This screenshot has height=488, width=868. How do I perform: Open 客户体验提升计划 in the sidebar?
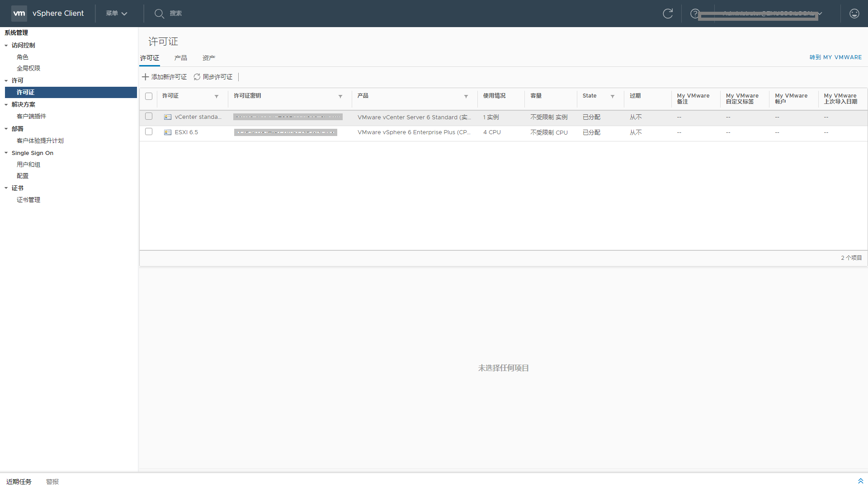coord(40,141)
